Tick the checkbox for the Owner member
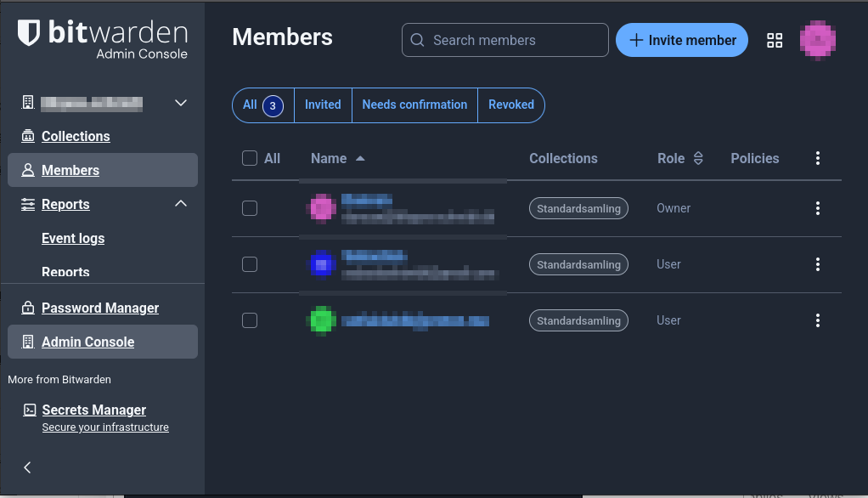Image resolution: width=868 pixels, height=498 pixels. (x=250, y=208)
